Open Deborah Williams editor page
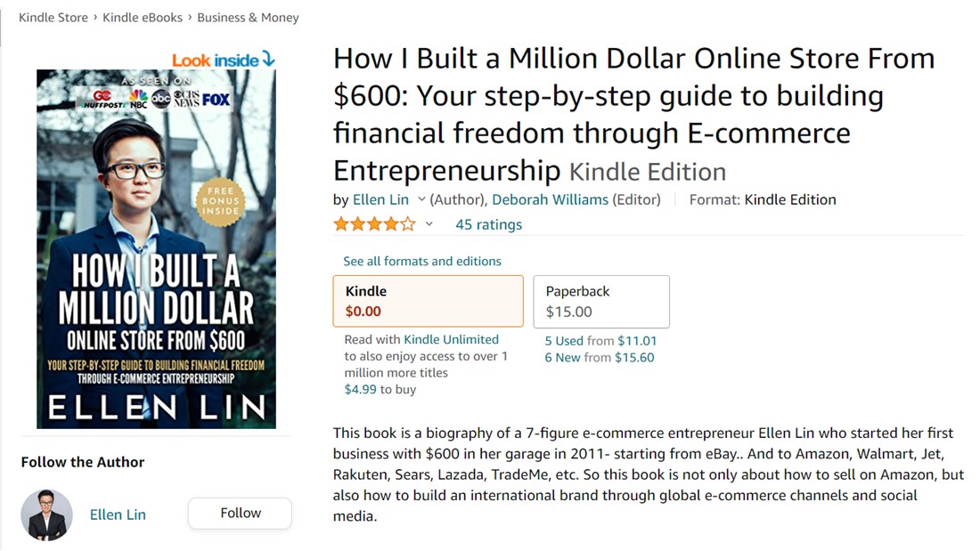This screenshot has height=551, width=980. (x=550, y=199)
